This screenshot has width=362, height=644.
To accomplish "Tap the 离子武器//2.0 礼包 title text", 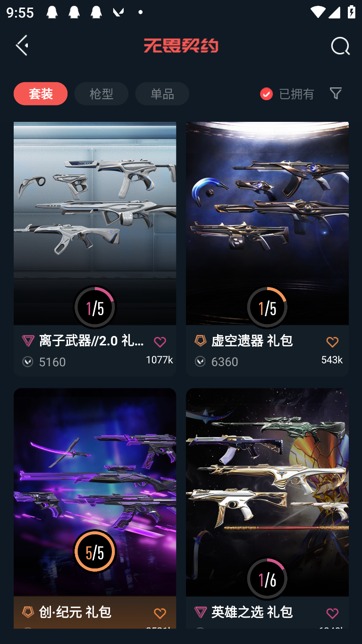I will (x=92, y=340).
